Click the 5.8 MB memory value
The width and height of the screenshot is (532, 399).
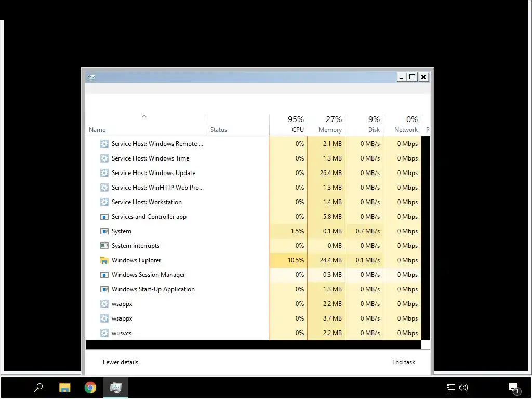332,217
